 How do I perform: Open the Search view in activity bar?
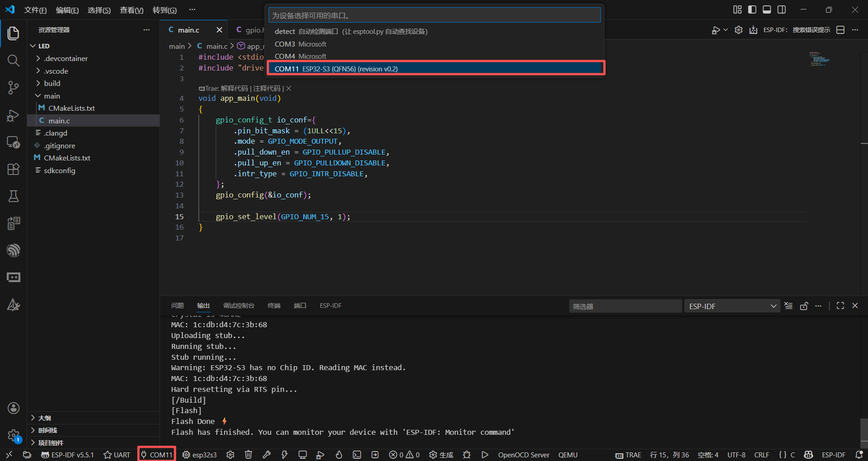pos(14,61)
